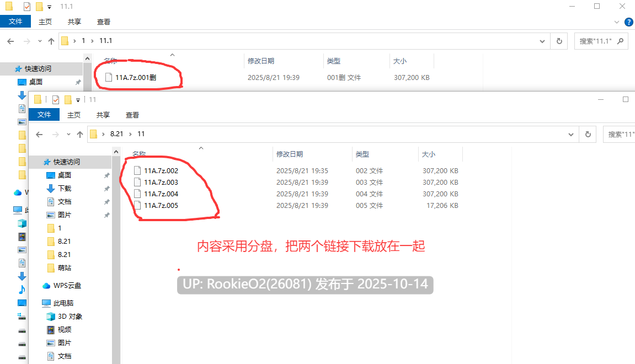Select file 11A.7z.001删

pyautogui.click(x=136, y=77)
